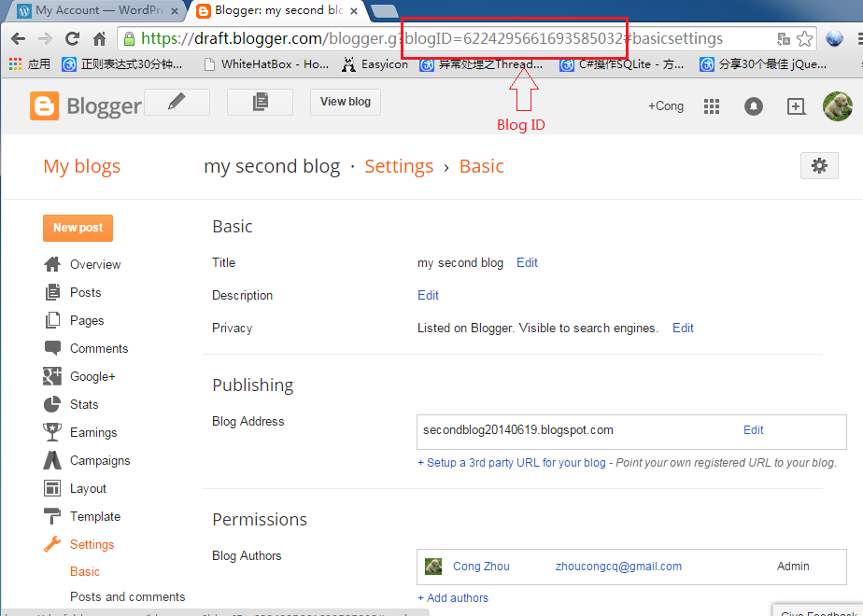Open the gear settings dropdown

[x=819, y=166]
